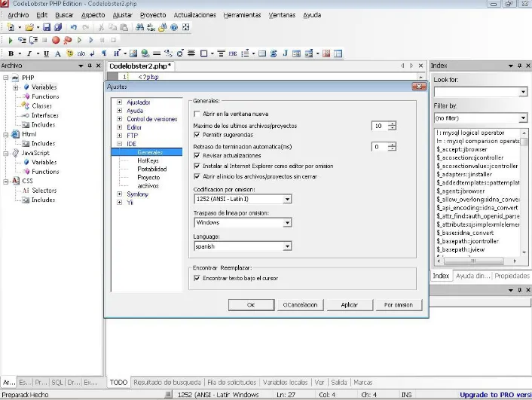The width and height of the screenshot is (532, 400).
Task: Open the Herramientas menu
Action: (x=242, y=15)
